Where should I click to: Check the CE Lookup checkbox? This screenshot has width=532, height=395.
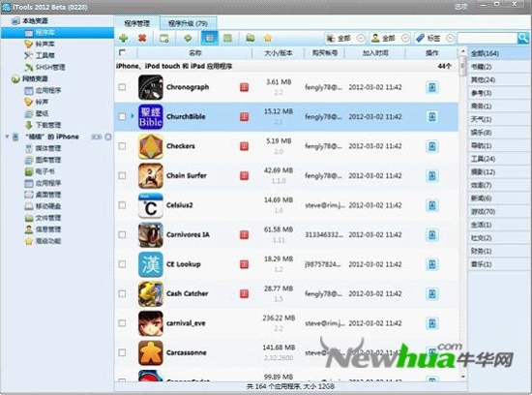pyautogui.click(x=122, y=264)
